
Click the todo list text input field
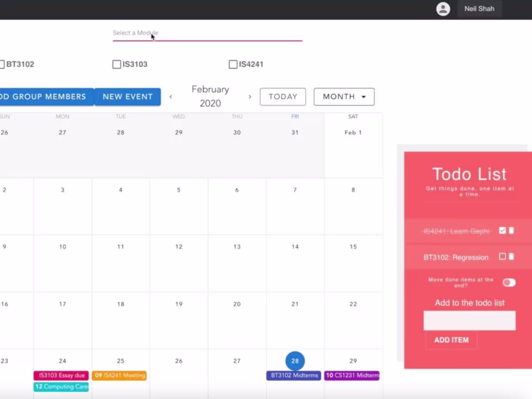pos(469,320)
